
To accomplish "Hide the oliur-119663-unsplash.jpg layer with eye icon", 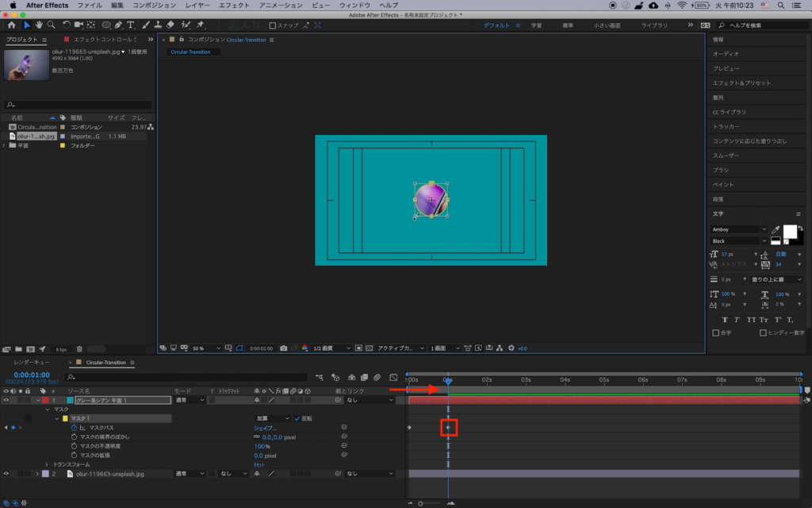I will (6, 474).
